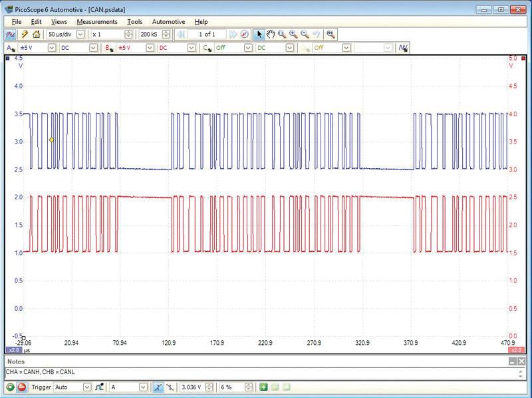
Task: Select the hand pan tool
Action: (x=271, y=35)
